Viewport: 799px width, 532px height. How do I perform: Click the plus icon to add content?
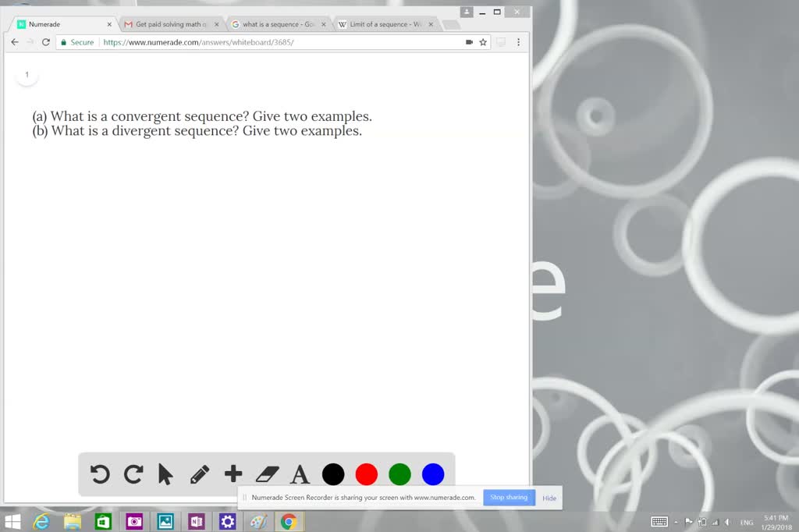click(x=233, y=473)
